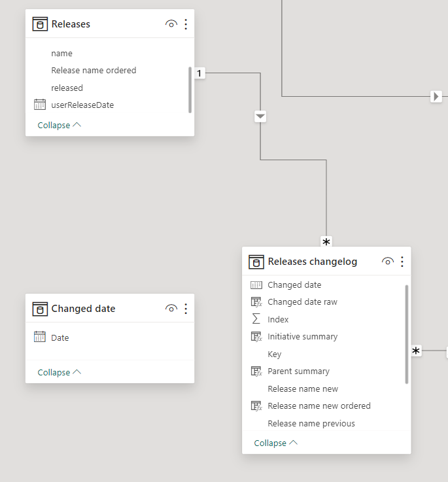Image resolution: width=448 pixels, height=482 pixels.
Task: Collapse the Changed date table card
Action: pos(59,372)
